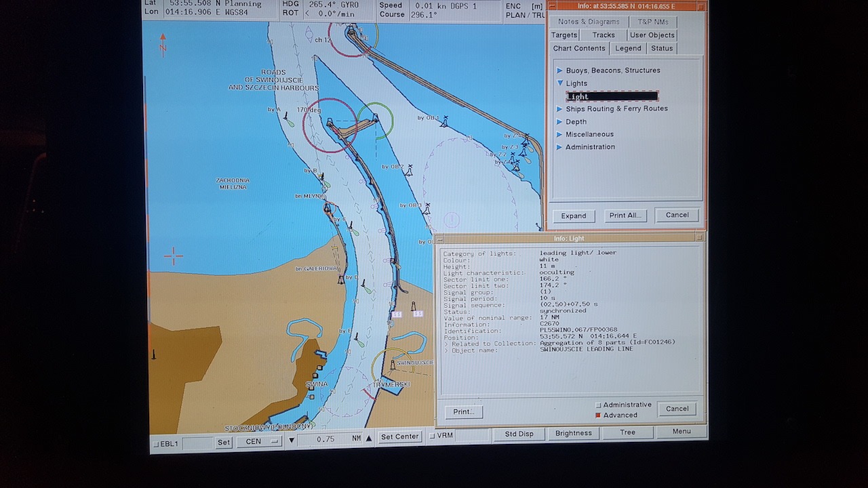The height and width of the screenshot is (488, 868).
Task: Select the Administrative radio option
Action: point(598,405)
